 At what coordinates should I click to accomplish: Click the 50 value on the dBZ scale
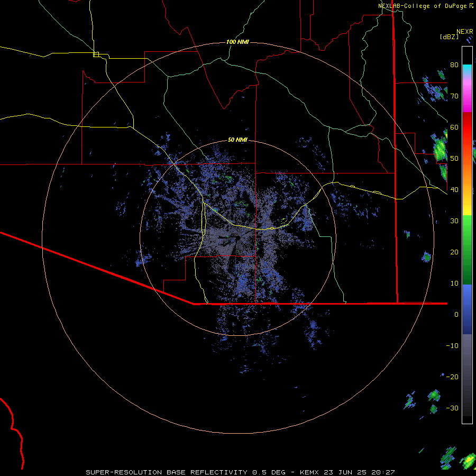(x=454, y=159)
